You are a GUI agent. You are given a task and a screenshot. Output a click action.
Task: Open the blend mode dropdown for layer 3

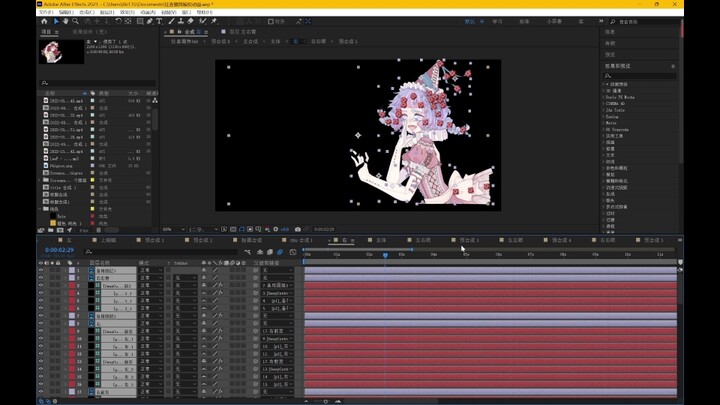click(151, 286)
